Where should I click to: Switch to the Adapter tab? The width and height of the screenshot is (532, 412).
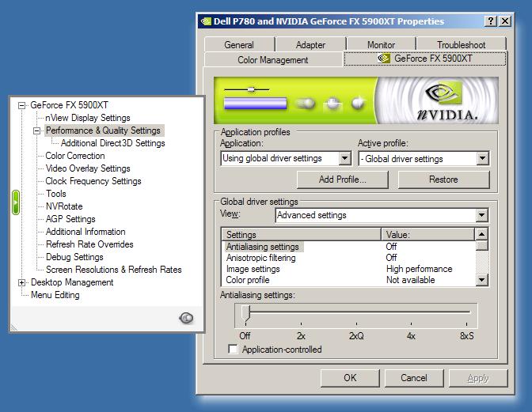pyautogui.click(x=310, y=45)
